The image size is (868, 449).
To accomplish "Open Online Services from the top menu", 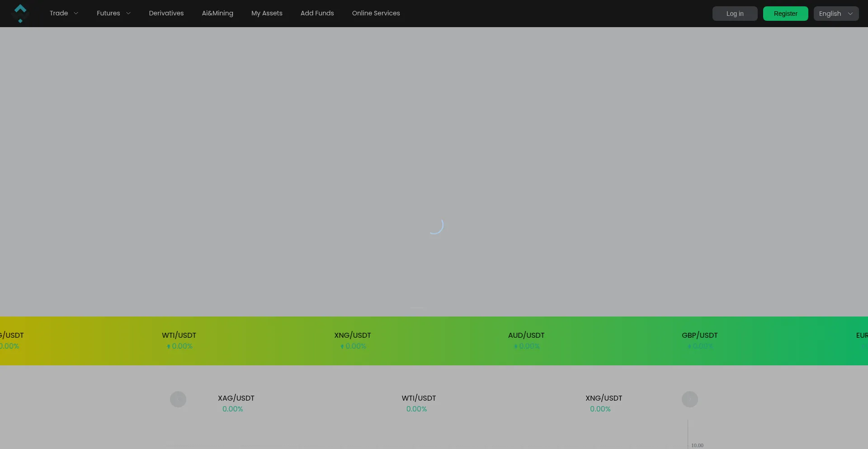I will [376, 14].
